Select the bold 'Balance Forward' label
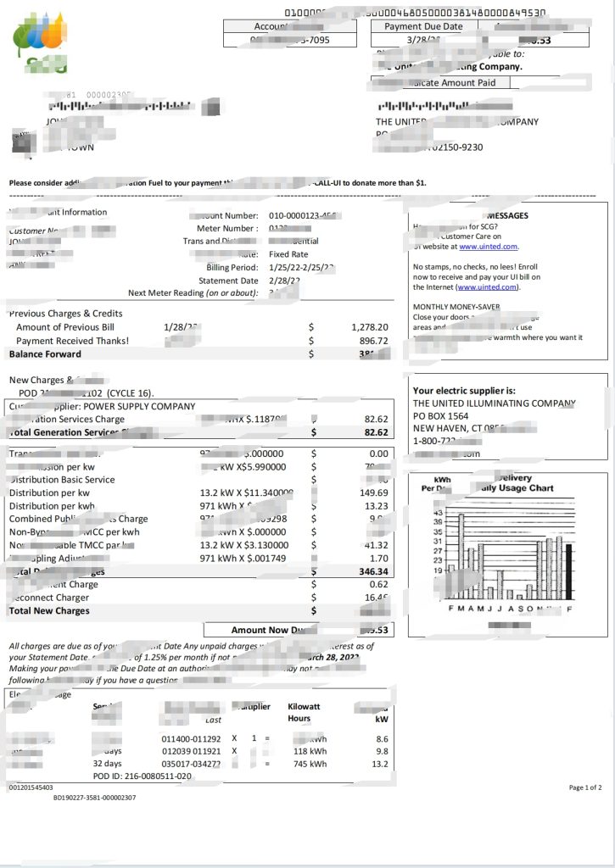The width and height of the screenshot is (615, 868). click(x=45, y=354)
